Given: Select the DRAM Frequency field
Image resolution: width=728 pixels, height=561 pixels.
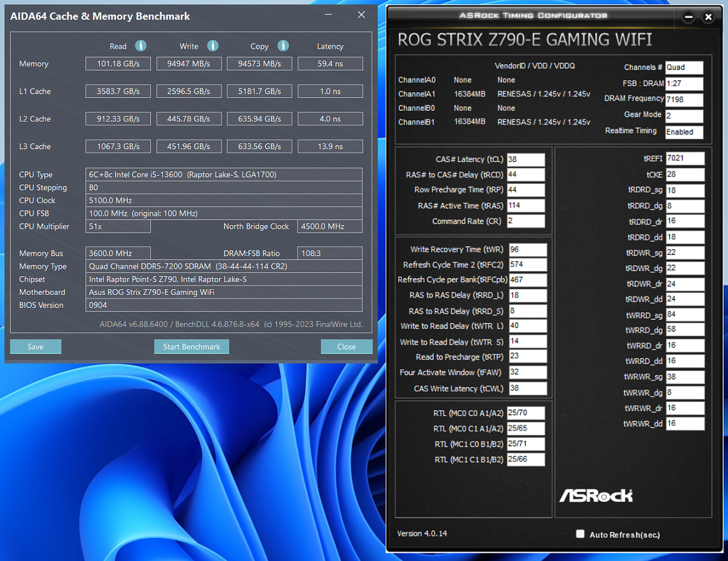Looking at the screenshot, I should pos(684,100).
